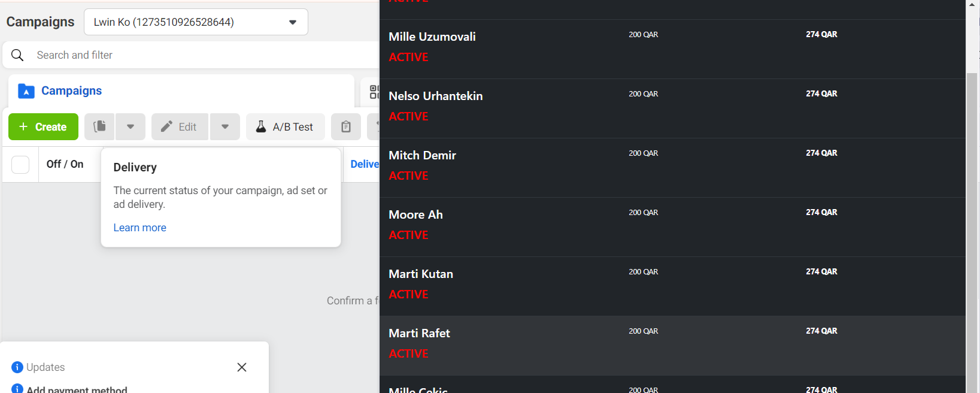
Task: Click the search magnifier icon
Action: 17,55
